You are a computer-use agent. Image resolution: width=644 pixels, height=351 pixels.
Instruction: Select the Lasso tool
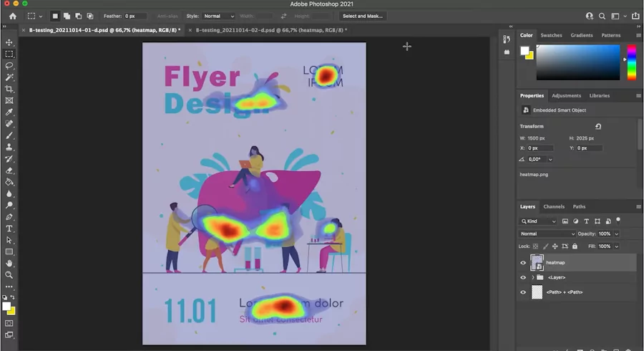coord(9,65)
